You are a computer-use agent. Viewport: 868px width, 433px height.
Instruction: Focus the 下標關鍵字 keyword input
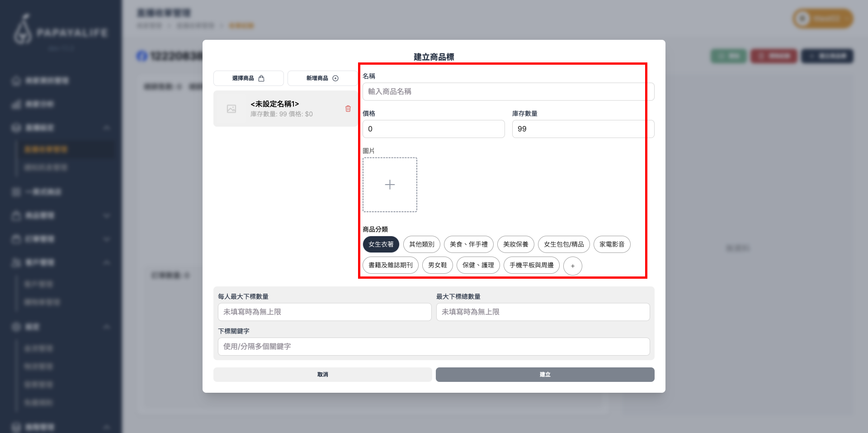click(x=434, y=347)
